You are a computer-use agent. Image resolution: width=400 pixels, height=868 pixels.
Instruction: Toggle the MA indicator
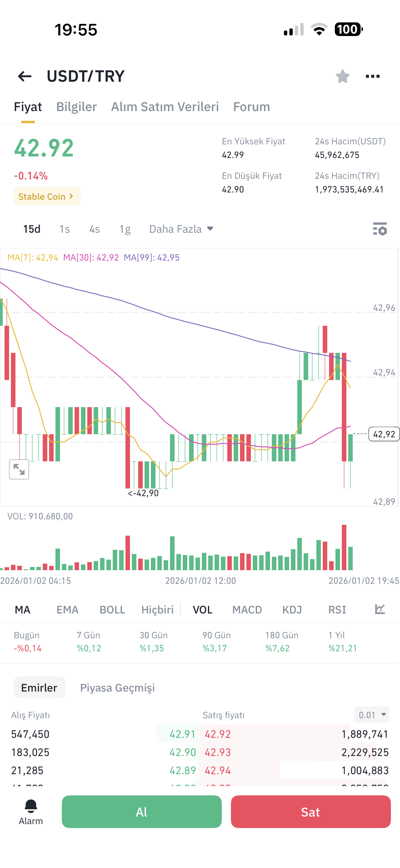23,610
